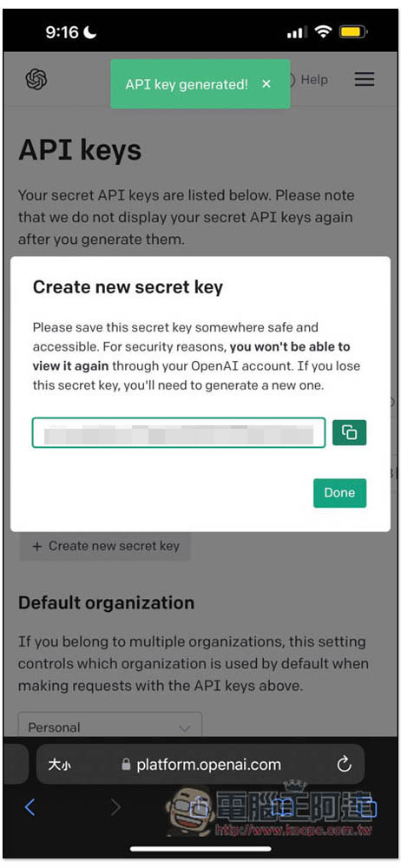Click Create new secret key button

tap(105, 546)
